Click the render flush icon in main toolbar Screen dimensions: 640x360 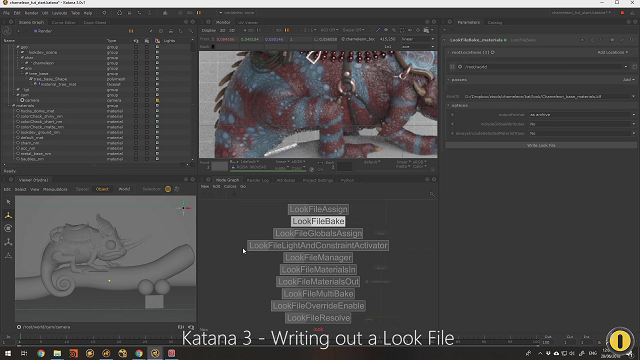(119, 13)
